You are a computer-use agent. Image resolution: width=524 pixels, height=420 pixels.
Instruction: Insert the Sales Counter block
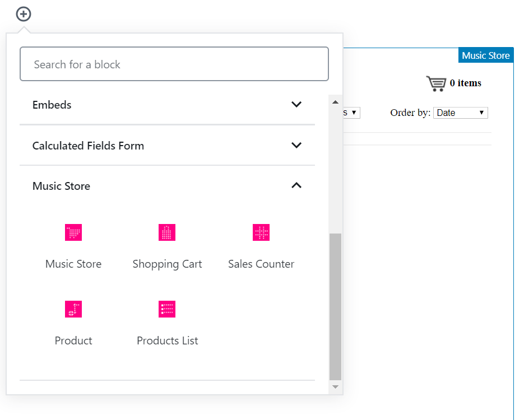pos(261,232)
